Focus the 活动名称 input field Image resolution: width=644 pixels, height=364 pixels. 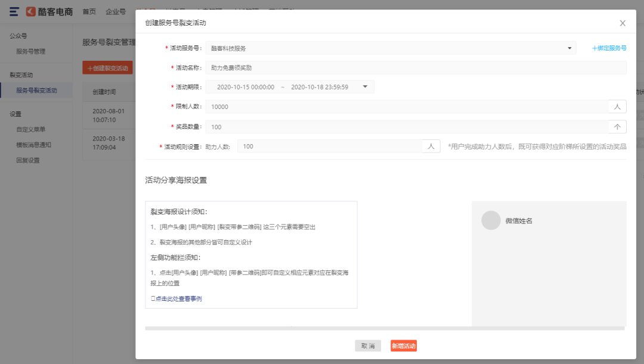click(416, 68)
